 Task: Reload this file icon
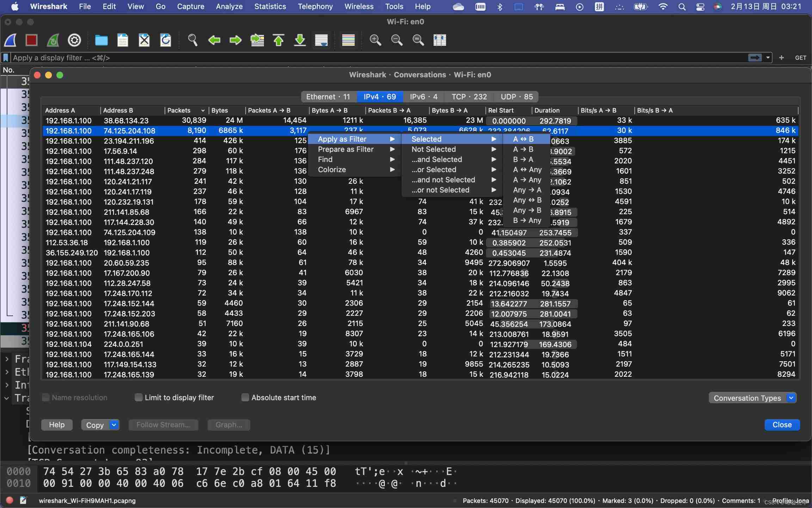pos(166,40)
